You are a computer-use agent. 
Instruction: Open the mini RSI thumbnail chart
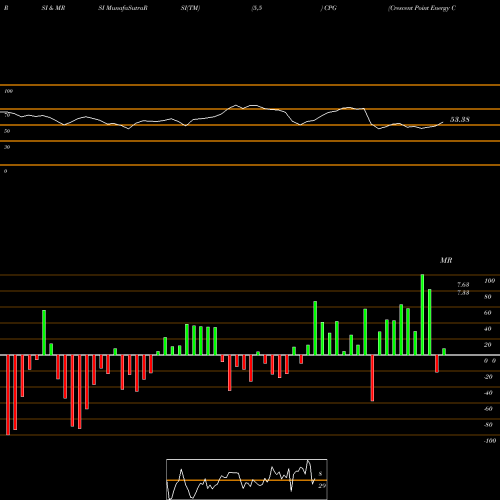pyautogui.click(x=247, y=479)
